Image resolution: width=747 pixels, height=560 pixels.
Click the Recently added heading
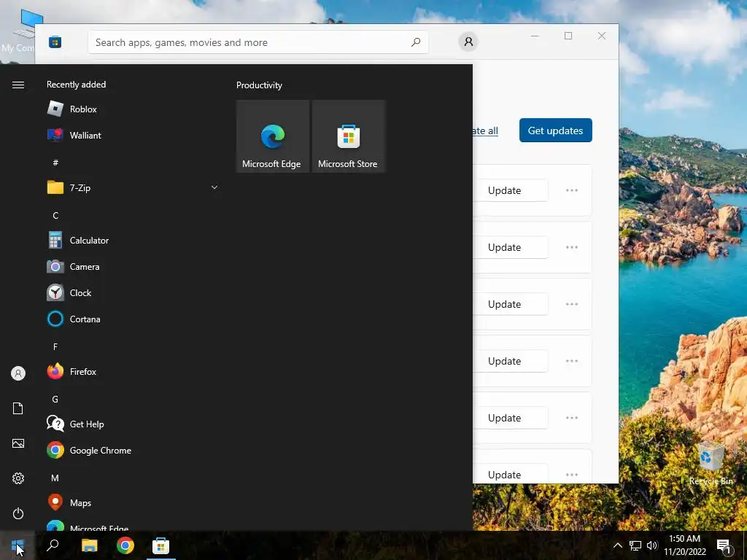76,85
